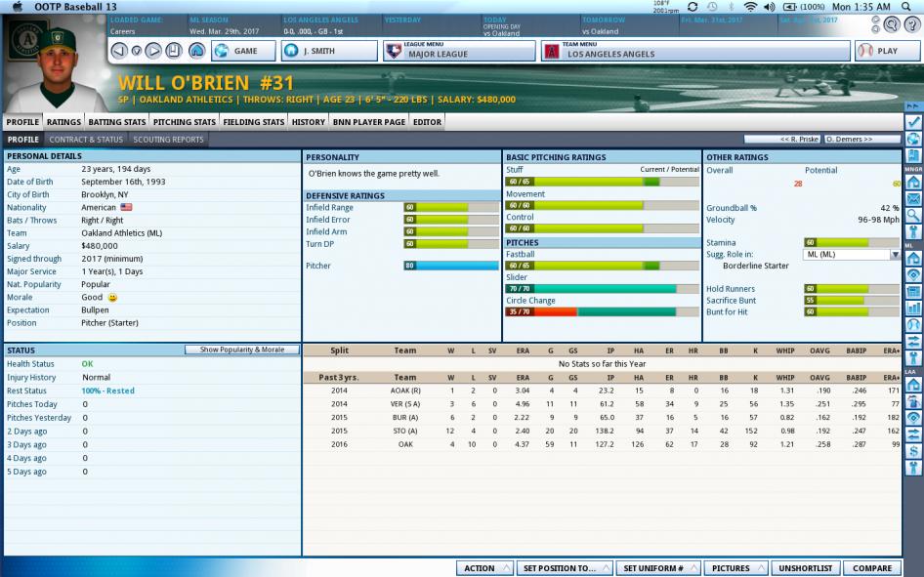Click the ERA column header

tap(523, 350)
